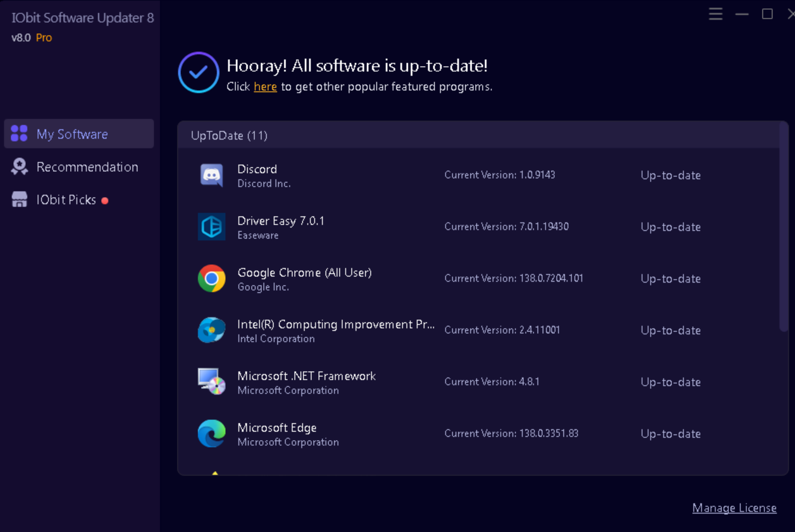Click Current Version: 138.0.3351.83 text
The image size is (795, 532).
pos(511,433)
